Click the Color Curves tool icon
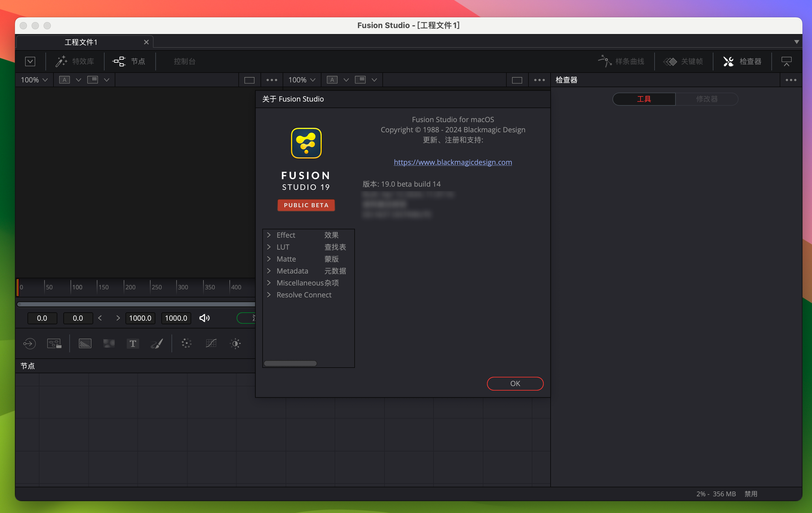This screenshot has height=513, width=812. pos(211,343)
